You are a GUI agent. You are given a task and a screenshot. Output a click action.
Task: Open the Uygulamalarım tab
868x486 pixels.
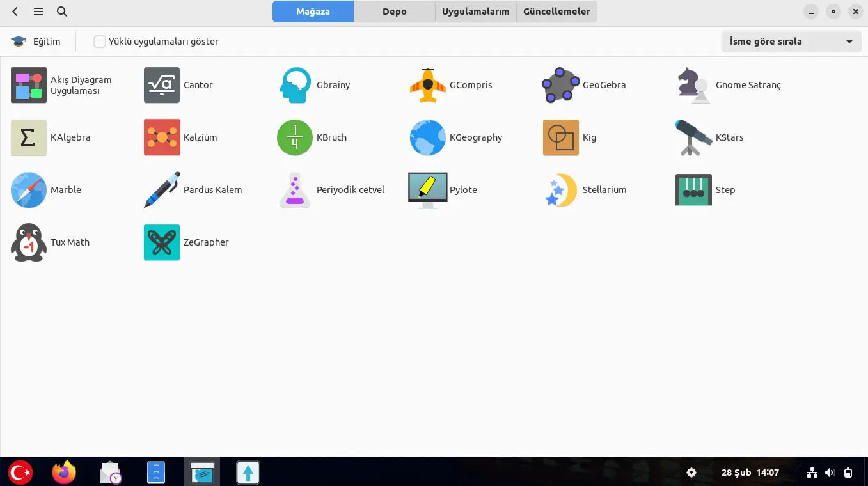click(x=476, y=12)
